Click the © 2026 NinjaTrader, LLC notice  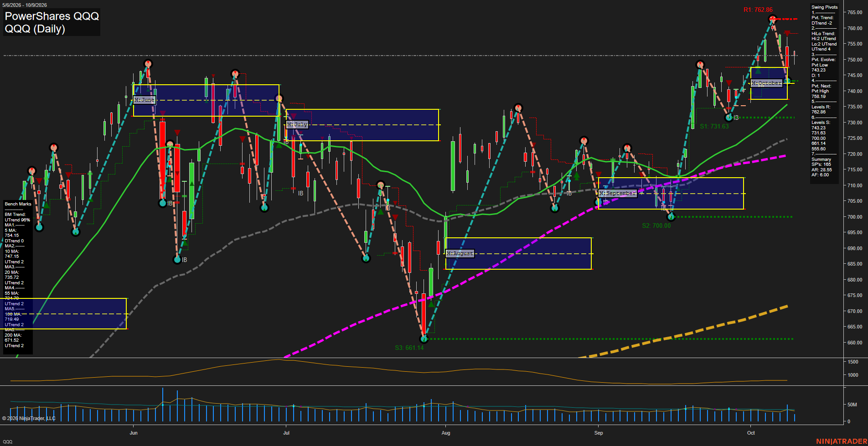tap(29, 418)
